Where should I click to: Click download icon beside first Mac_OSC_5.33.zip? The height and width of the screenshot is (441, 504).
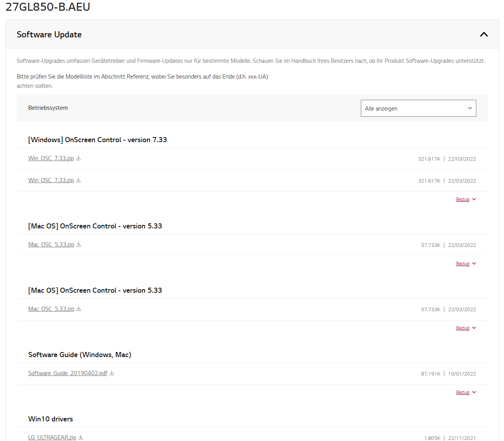tap(79, 244)
